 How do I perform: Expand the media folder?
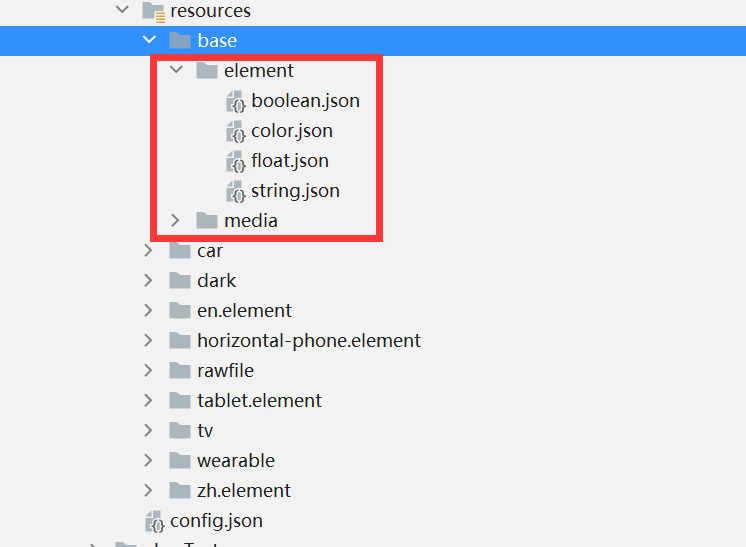(175, 220)
